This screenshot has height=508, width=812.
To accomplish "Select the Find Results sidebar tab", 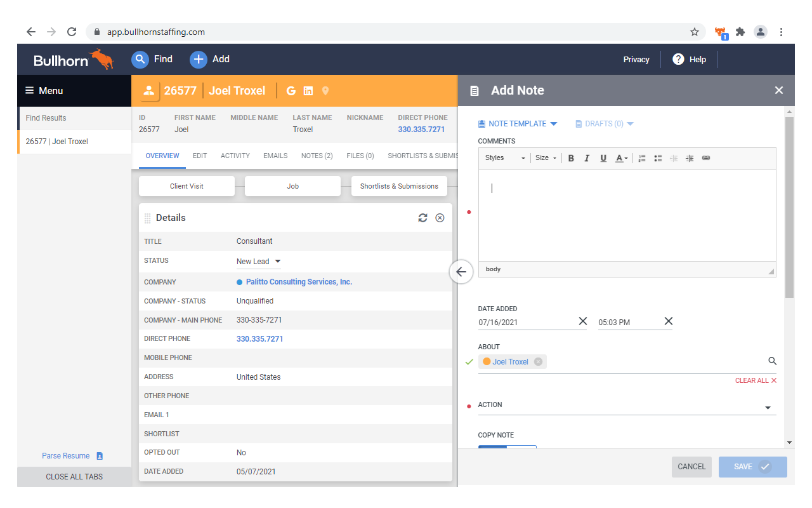I will coord(74,118).
